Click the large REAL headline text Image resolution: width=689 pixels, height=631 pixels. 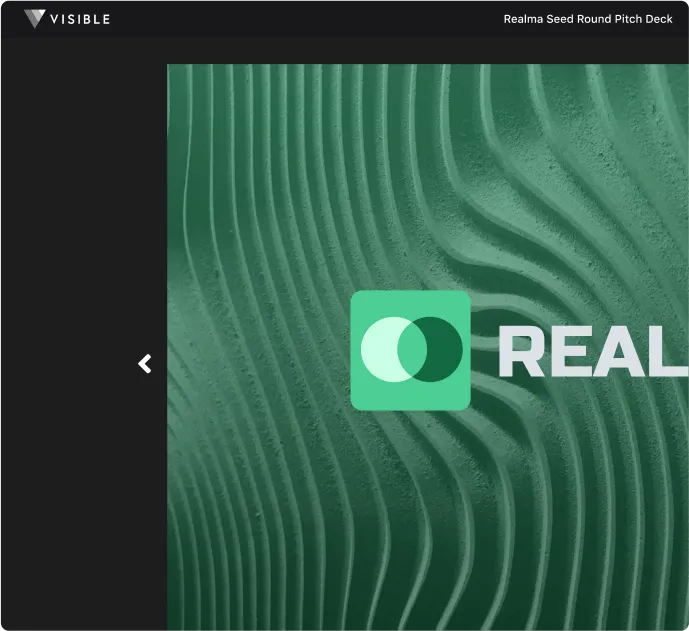click(593, 352)
